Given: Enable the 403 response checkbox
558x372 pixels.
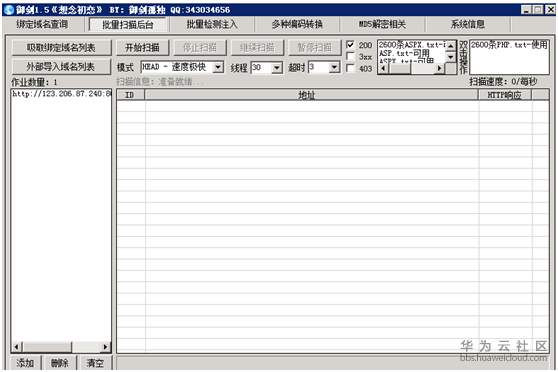Looking at the screenshot, I should coord(351,68).
